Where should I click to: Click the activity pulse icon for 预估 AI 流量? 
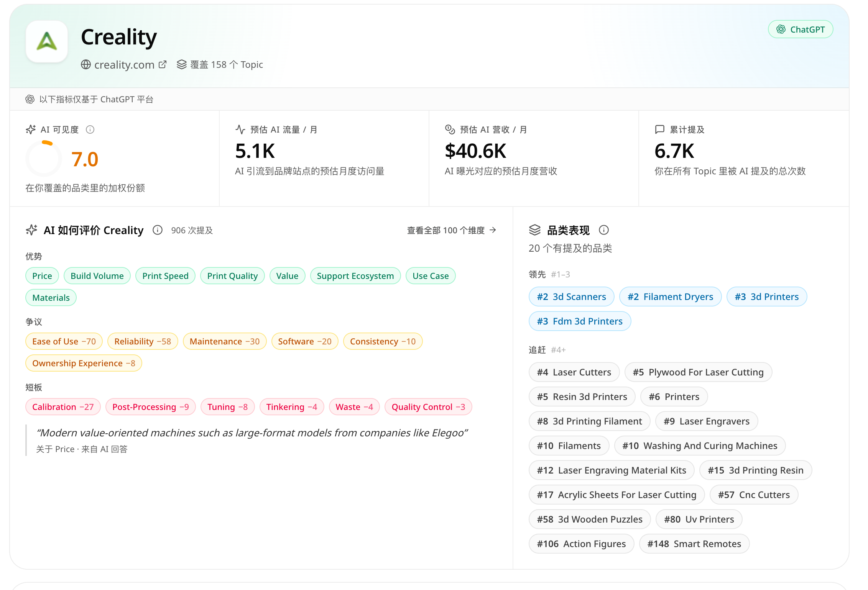[x=240, y=129]
